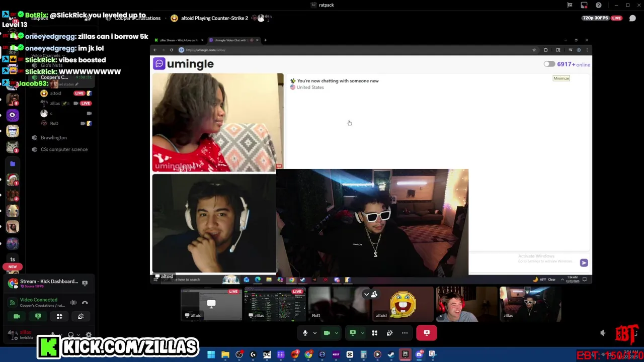Open purple one-eyed server icon

tap(13, 115)
